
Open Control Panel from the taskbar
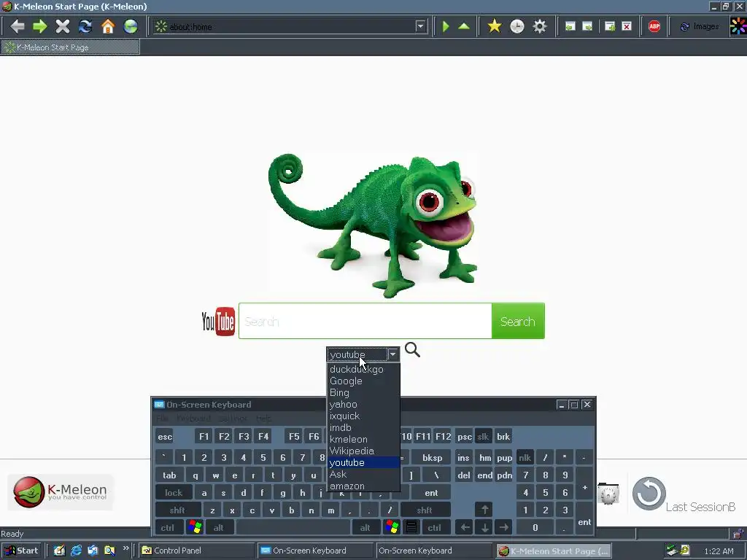pos(197,551)
